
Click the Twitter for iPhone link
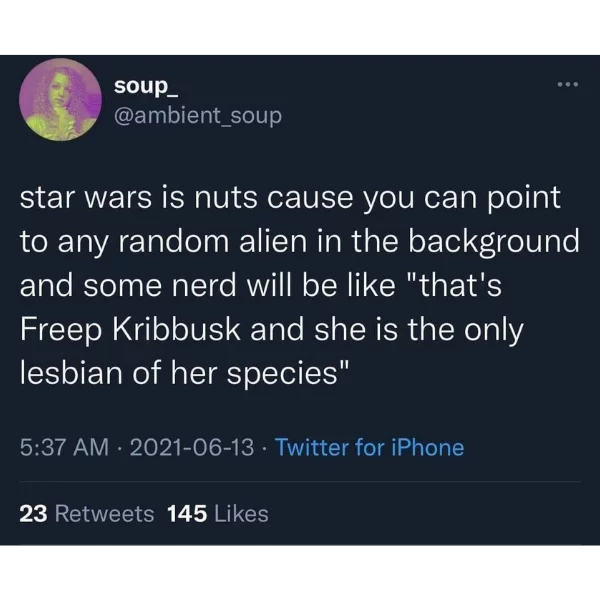(369, 447)
